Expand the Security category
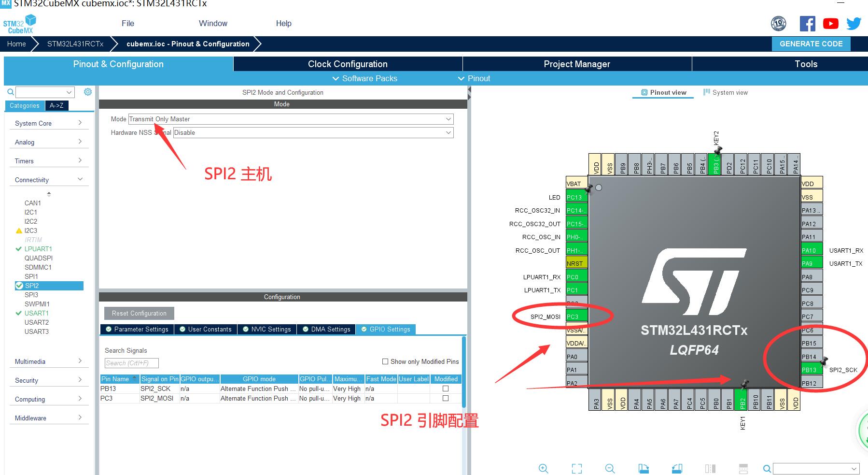Screen dimensions: 868x475 49,380
